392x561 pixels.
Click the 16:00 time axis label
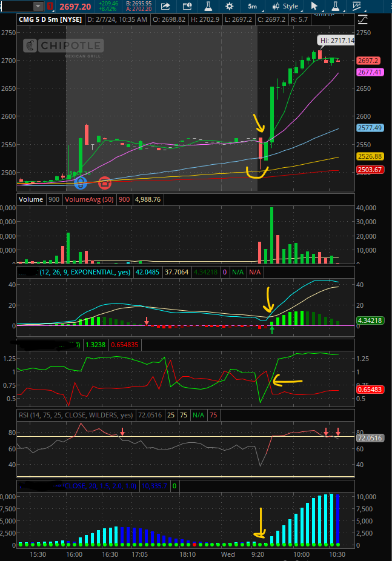[74, 554]
